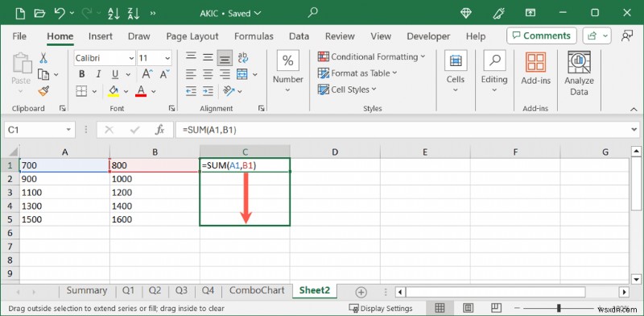Toggle top align
644x316 pixels.
190,57
